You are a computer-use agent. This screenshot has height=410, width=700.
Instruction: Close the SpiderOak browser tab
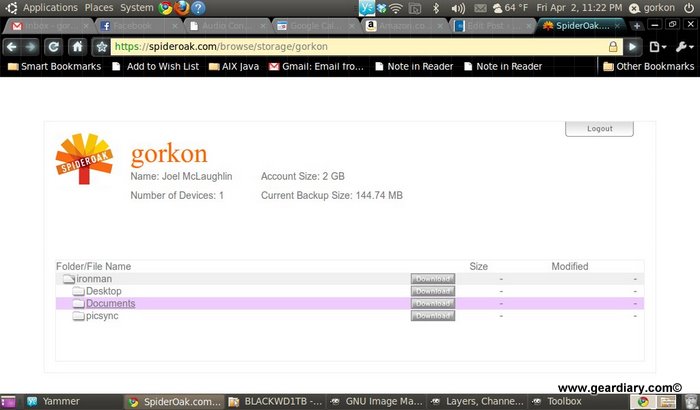[x=617, y=26]
